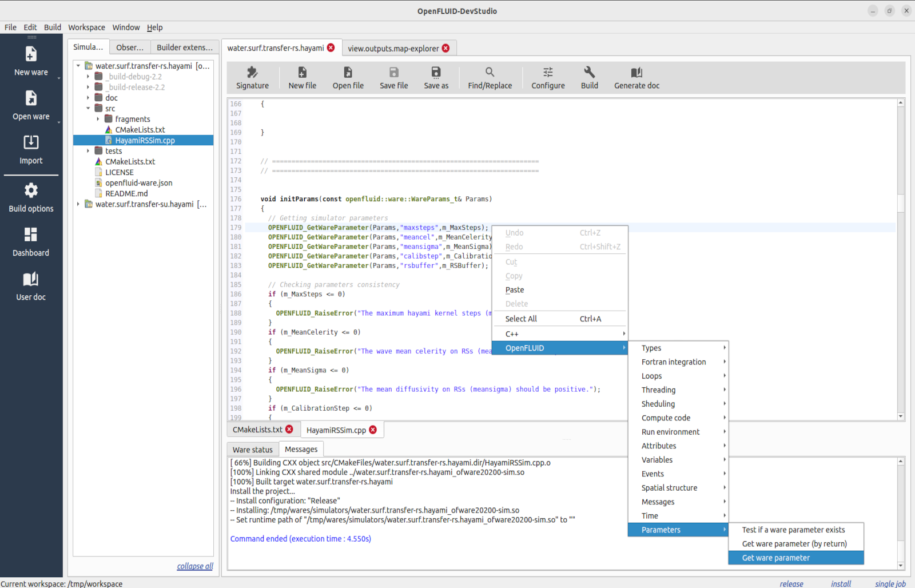The height and width of the screenshot is (588, 915).
Task: Open the File menu
Action: [10, 27]
